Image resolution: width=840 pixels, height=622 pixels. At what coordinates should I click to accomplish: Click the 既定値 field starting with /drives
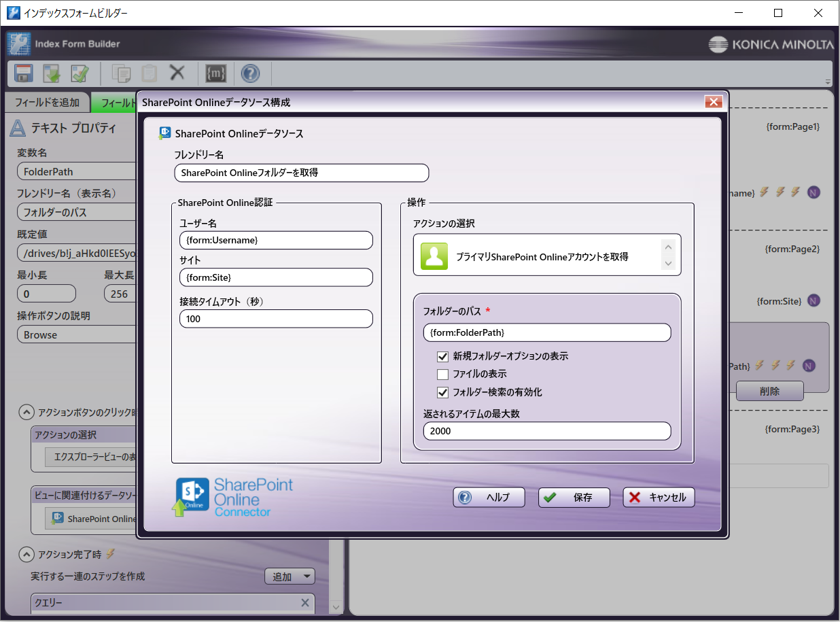(77, 253)
